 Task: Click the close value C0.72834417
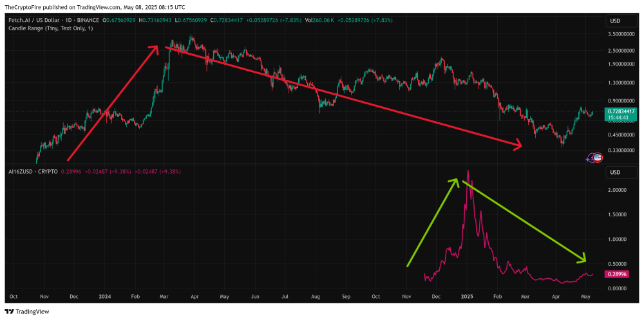[x=226, y=20]
